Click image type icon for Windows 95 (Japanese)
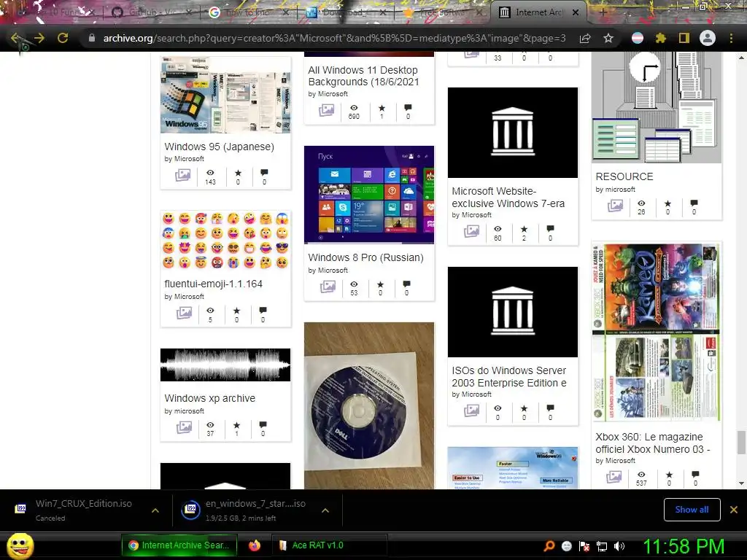Image resolution: width=747 pixels, height=560 pixels. [182, 176]
